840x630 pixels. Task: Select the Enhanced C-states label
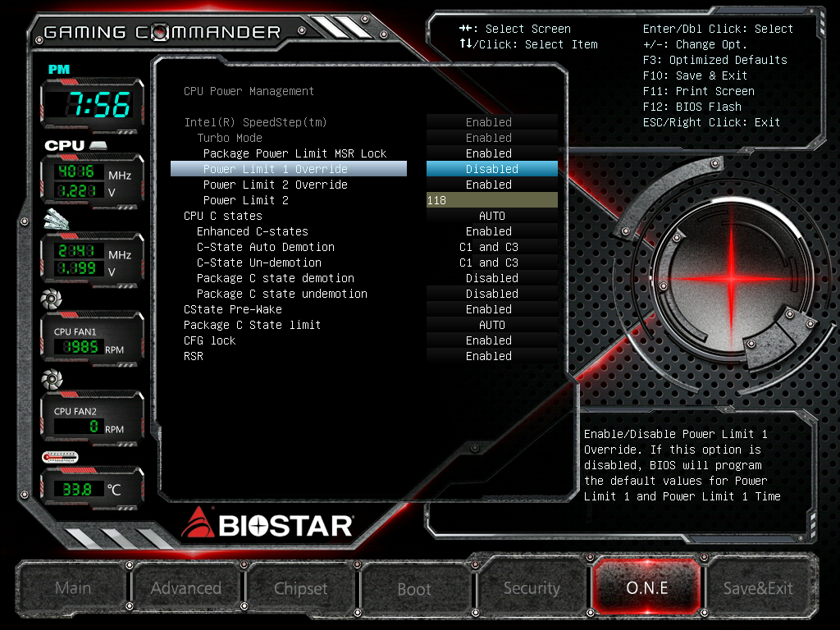[253, 231]
